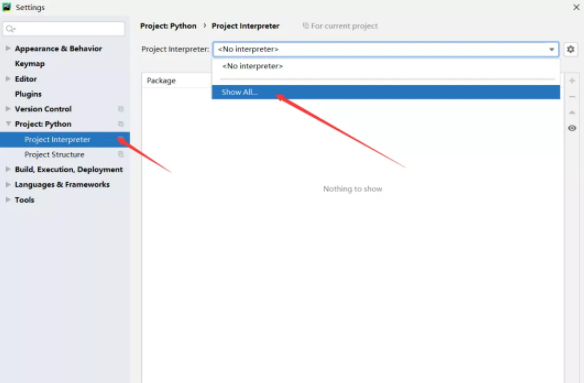Click the Appearance & Behavior label

(x=58, y=48)
